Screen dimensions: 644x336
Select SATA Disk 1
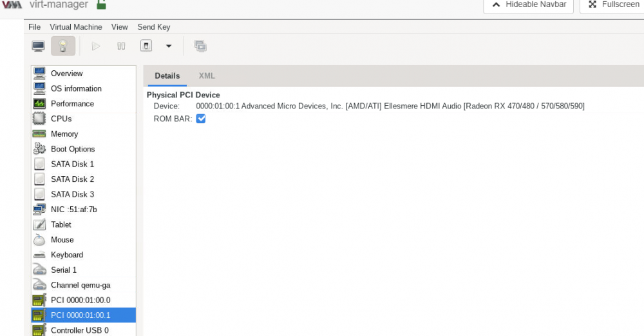[84, 164]
